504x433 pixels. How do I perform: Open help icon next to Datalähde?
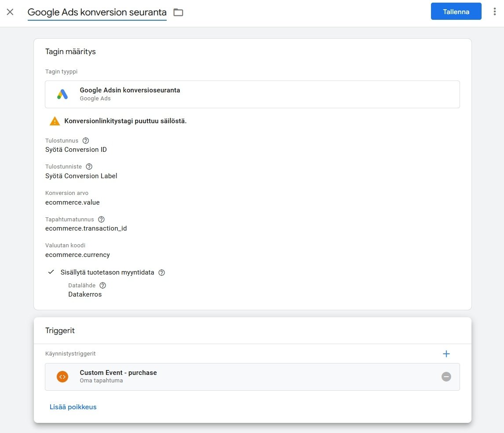pyautogui.click(x=102, y=285)
